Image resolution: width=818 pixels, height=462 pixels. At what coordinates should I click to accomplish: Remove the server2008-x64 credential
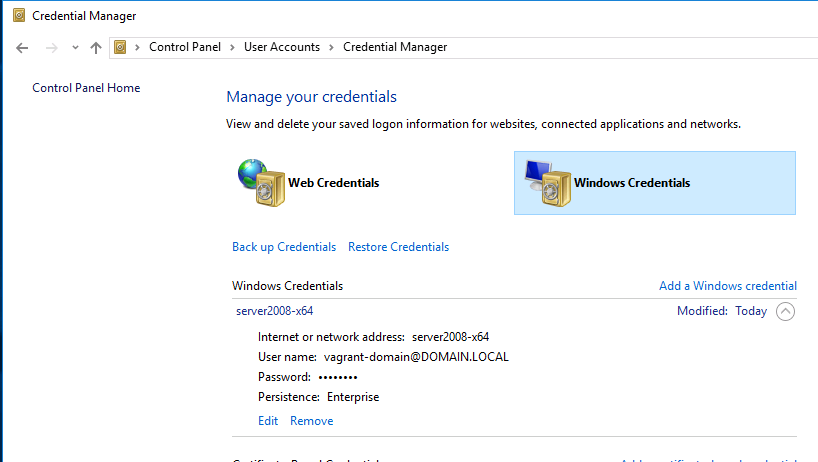(311, 421)
